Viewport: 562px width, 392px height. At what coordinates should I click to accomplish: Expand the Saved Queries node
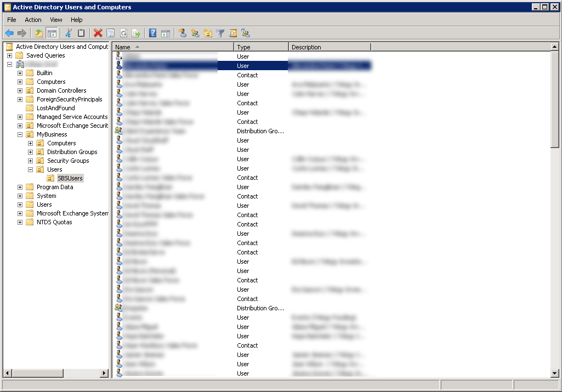10,55
